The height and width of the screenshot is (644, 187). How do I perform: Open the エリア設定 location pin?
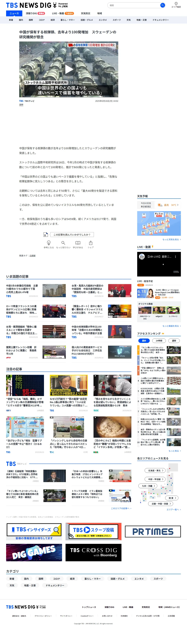click(176, 4)
